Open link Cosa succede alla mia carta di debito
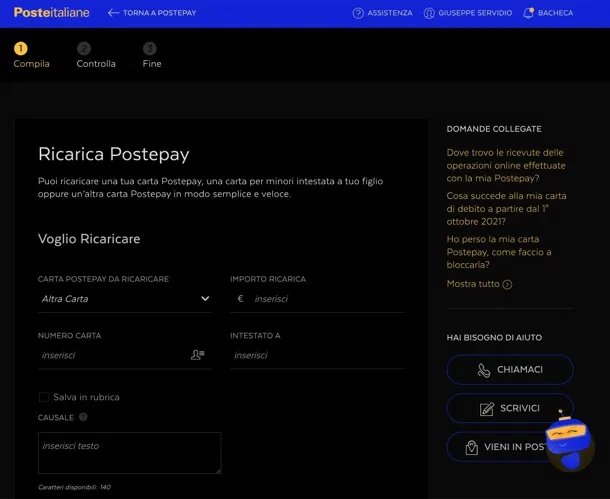 point(507,208)
